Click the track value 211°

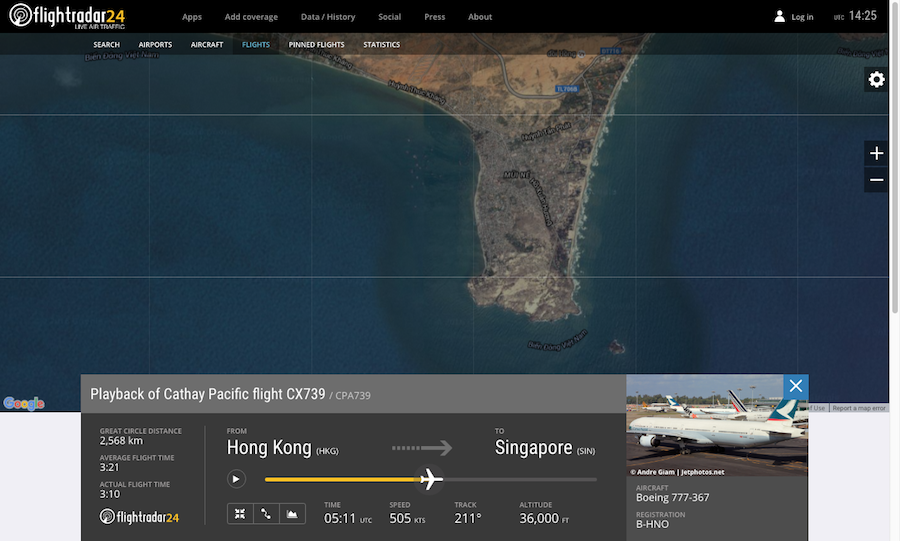coord(468,519)
